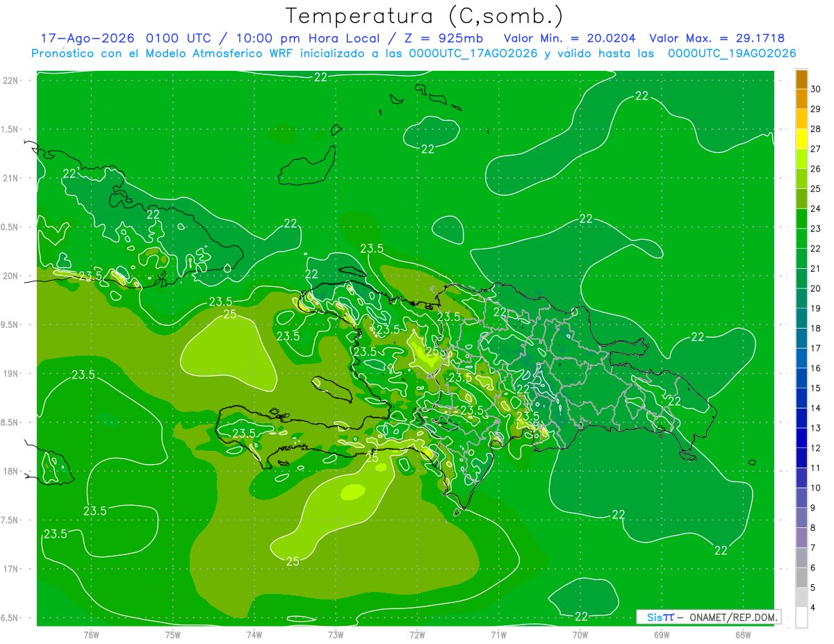Click the '14' label on the color scale
Screen dimensions: 834x644
pyautogui.click(x=817, y=408)
